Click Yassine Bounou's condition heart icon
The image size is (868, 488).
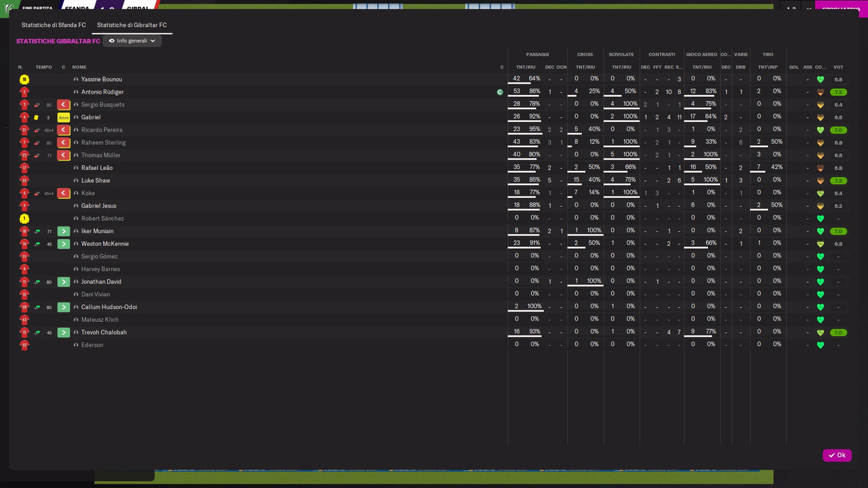tap(821, 79)
